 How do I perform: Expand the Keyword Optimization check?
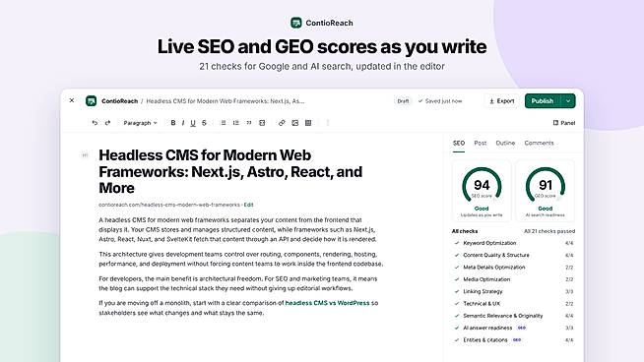pos(513,243)
